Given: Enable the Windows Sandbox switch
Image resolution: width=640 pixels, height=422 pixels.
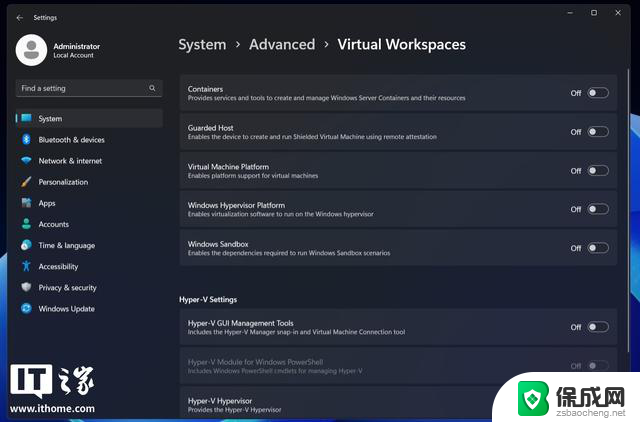Looking at the screenshot, I should tap(598, 248).
